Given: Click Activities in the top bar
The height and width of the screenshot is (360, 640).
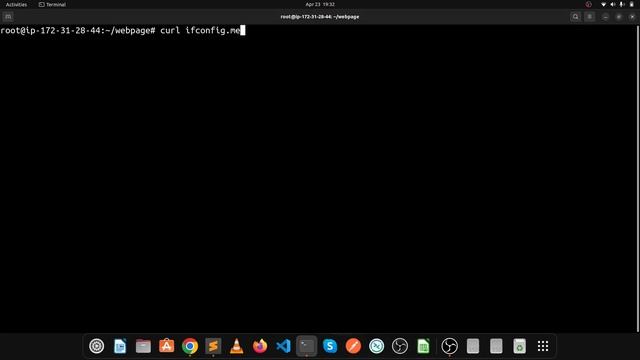Looking at the screenshot, I should (16, 4).
